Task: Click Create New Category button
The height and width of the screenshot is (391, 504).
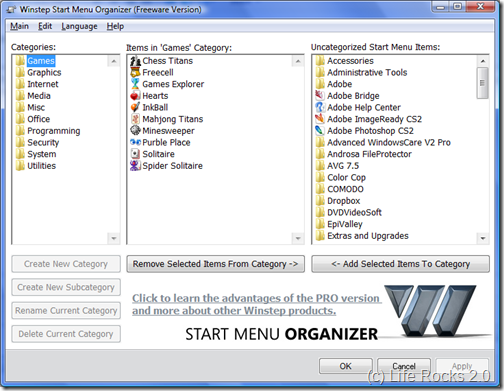Action: (x=66, y=264)
